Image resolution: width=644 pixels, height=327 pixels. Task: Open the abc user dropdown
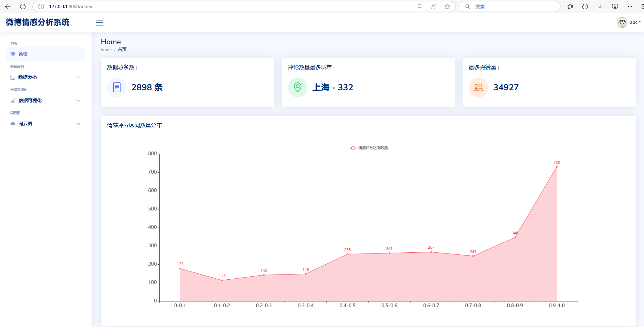[x=635, y=22]
